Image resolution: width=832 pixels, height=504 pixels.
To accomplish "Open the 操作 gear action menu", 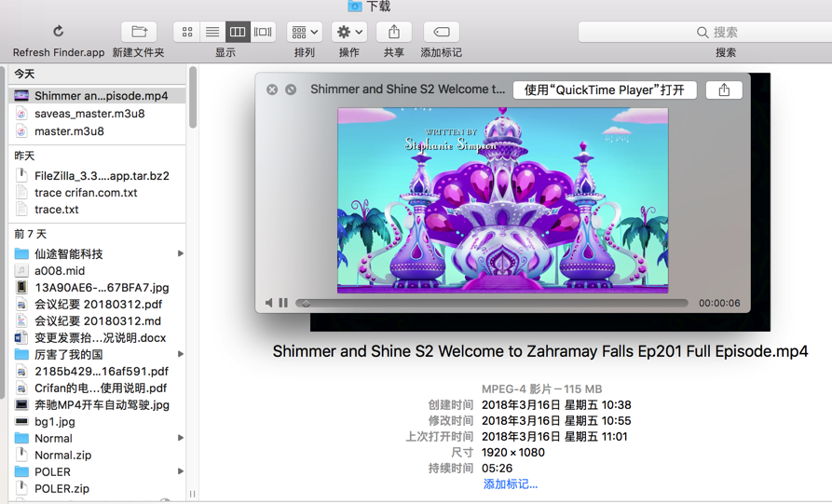I will tap(349, 32).
